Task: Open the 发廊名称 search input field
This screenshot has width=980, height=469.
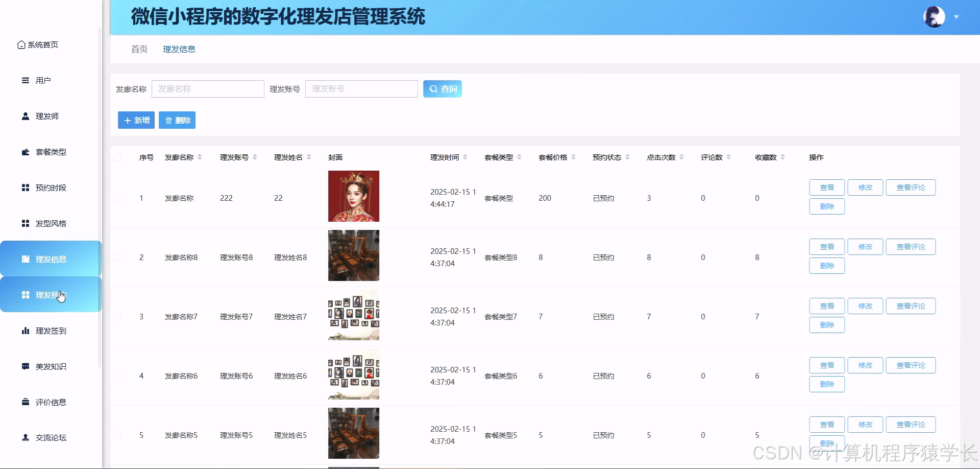Action: click(x=208, y=88)
